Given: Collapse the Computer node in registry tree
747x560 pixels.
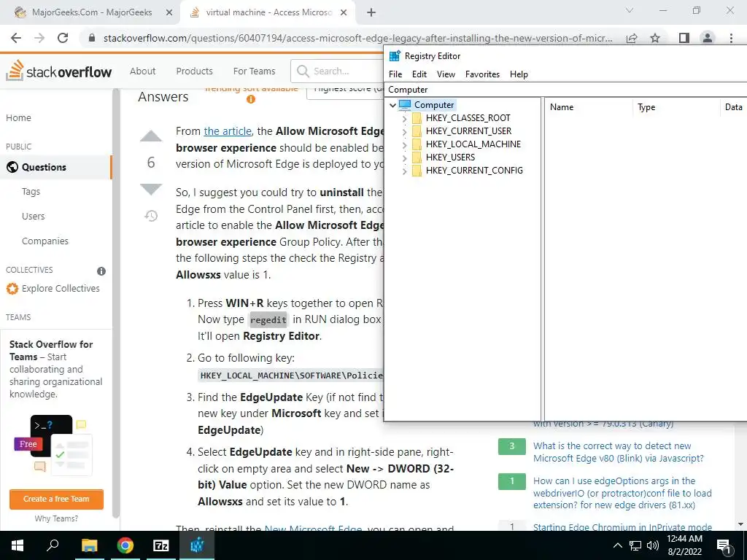Looking at the screenshot, I should pos(392,105).
